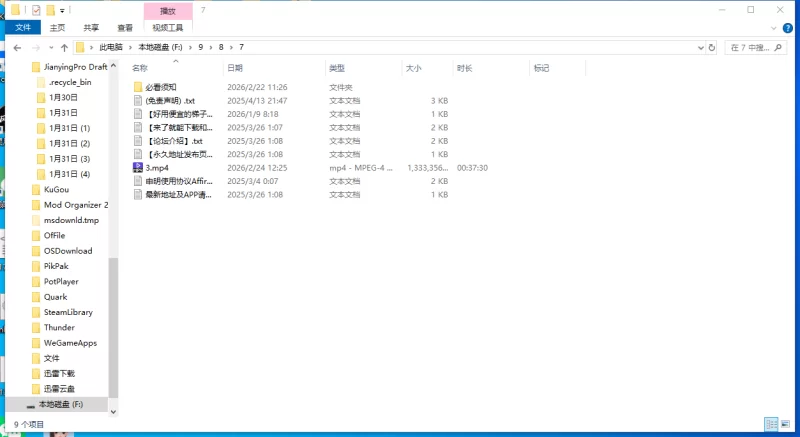Collapse the ribbon with chevron arrow
Image resolution: width=800 pixels, height=437 pixels.
[773, 28]
